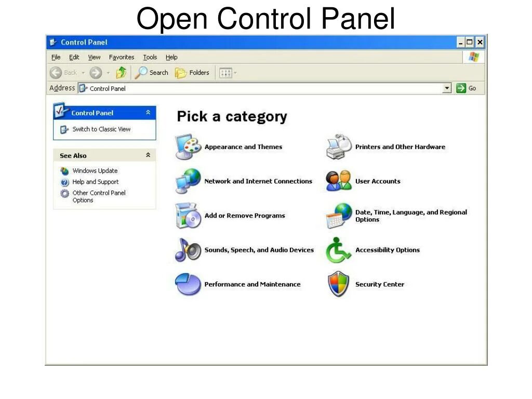This screenshot has width=532, height=399.
Task: Click the Security Center shield icon
Action: coord(339,284)
